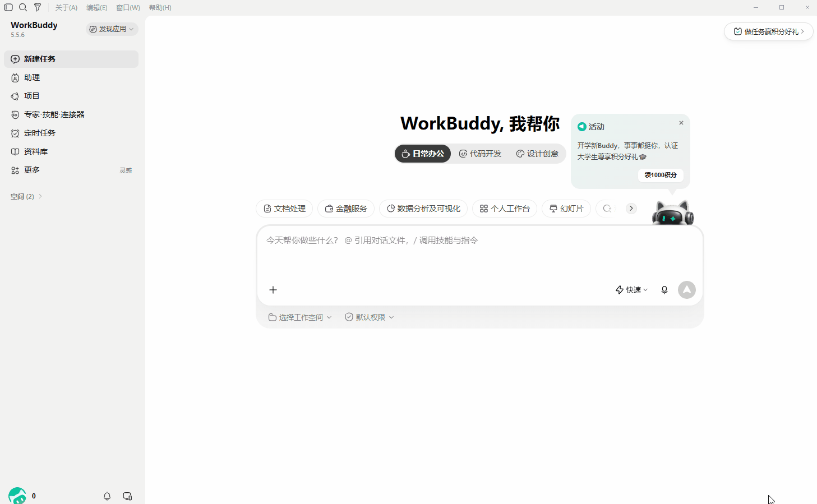Click the funnel icon in the title bar
817x504 pixels.
38,7
